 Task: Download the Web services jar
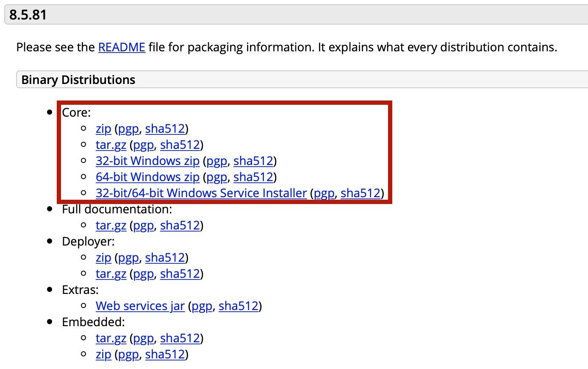[x=140, y=306]
